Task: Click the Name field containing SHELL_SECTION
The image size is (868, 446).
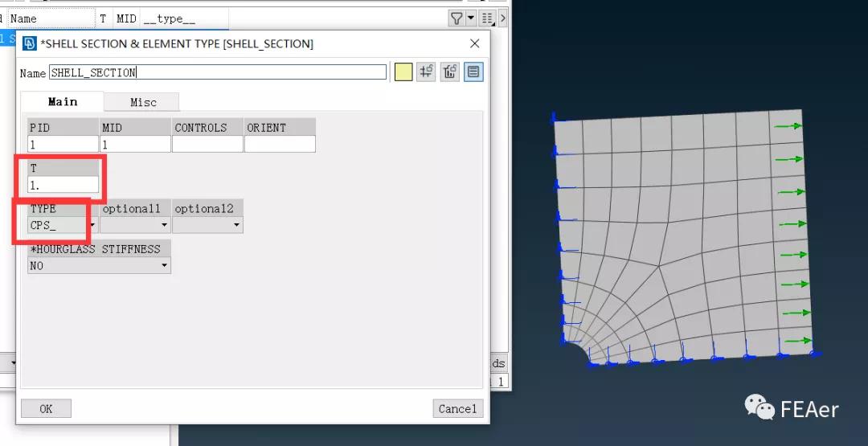Action: pyautogui.click(x=217, y=72)
